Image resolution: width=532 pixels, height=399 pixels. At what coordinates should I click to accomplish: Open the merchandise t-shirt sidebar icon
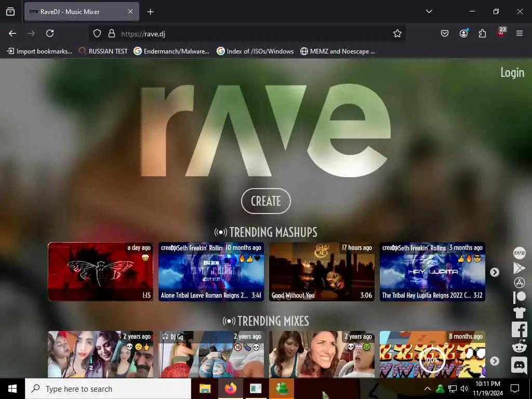click(519, 312)
